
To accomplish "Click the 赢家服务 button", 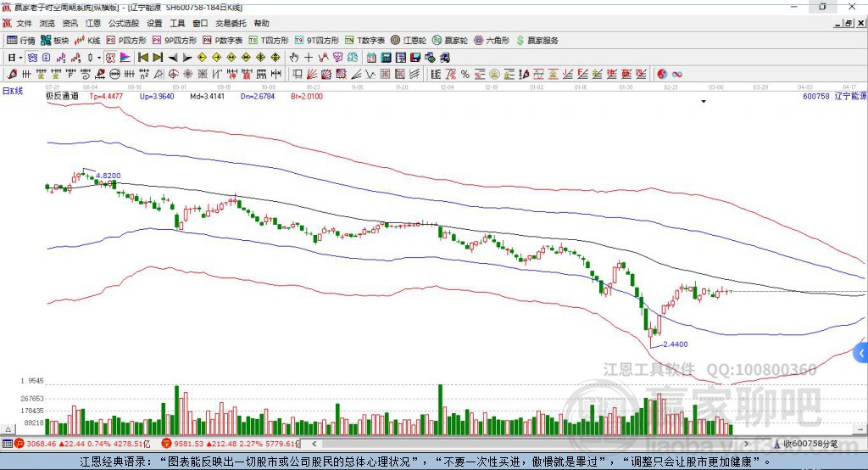I will (x=537, y=41).
